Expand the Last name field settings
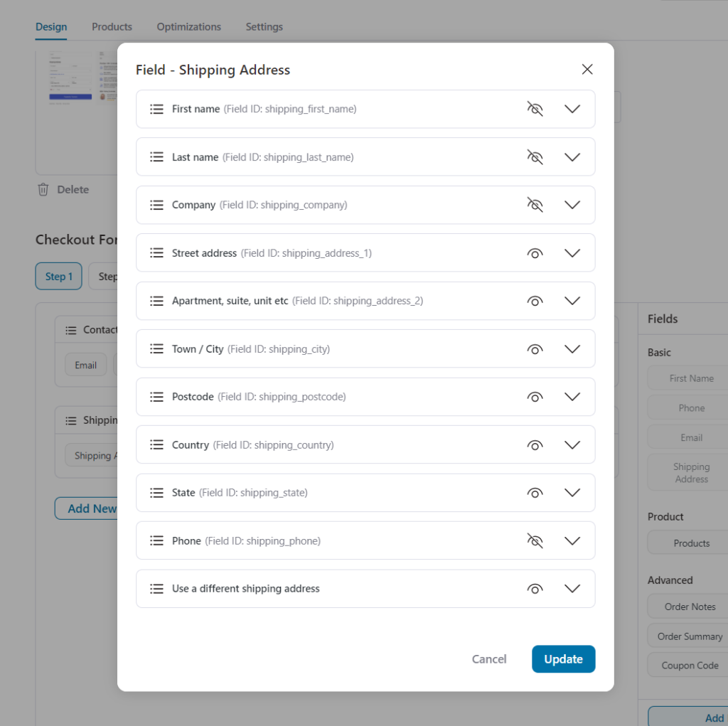 572,156
